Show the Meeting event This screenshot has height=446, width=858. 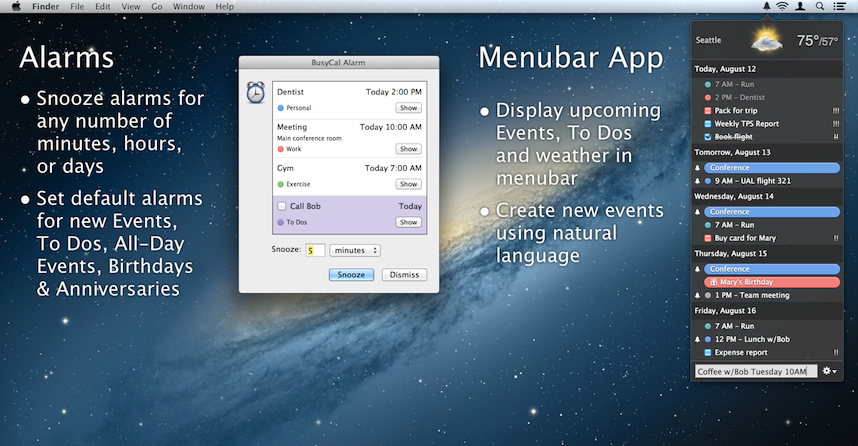click(x=409, y=149)
